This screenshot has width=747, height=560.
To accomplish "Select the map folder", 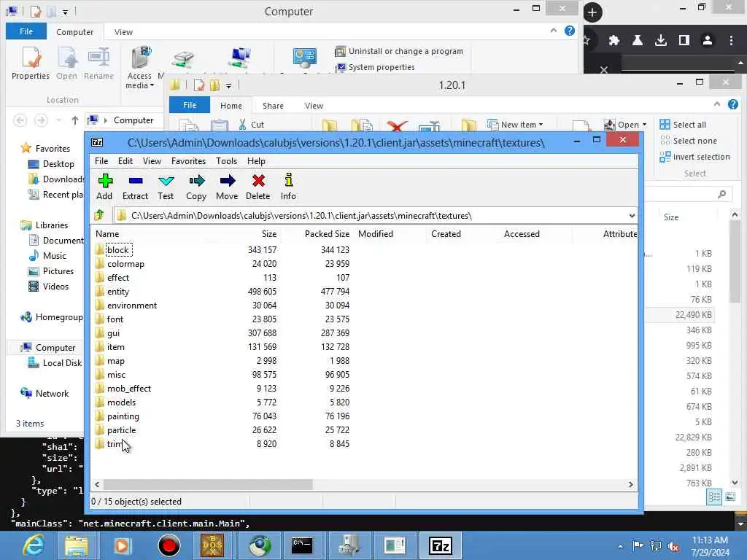I will click(x=116, y=360).
